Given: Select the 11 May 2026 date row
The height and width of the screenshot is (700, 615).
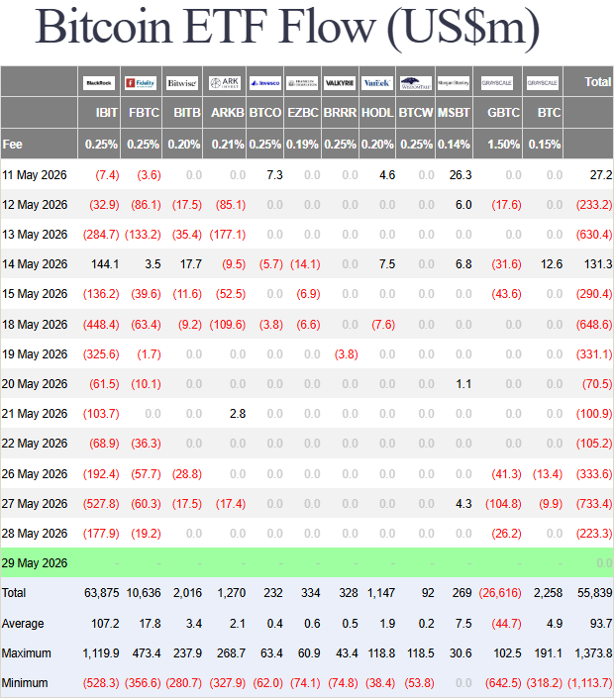Looking at the screenshot, I should (x=307, y=175).
